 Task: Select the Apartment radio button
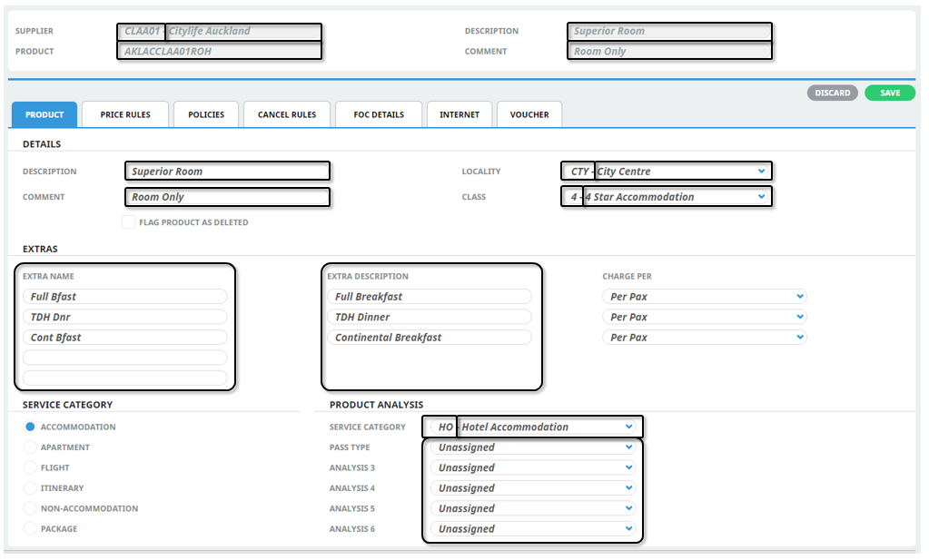[30, 447]
